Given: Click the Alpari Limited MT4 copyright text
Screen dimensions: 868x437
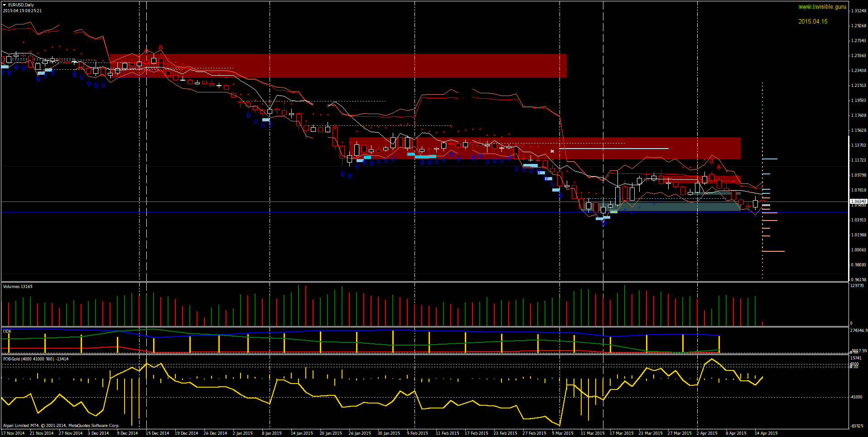Looking at the screenshot, I should (x=61, y=425).
